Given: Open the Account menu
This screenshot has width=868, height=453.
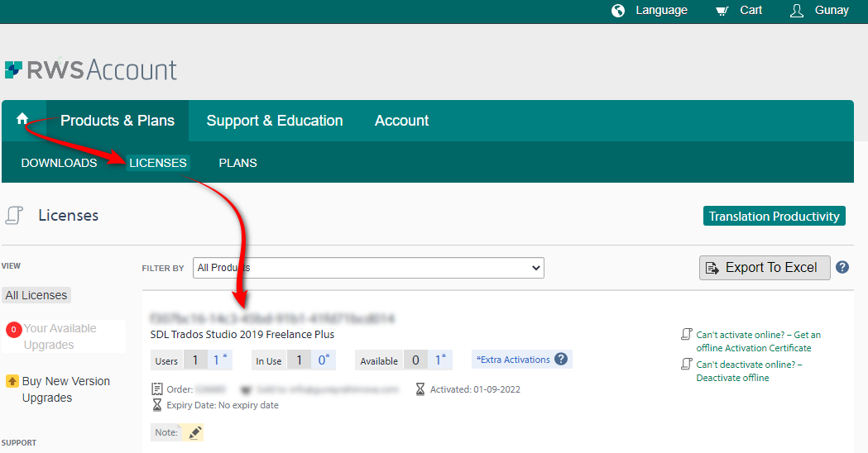Looking at the screenshot, I should [401, 121].
